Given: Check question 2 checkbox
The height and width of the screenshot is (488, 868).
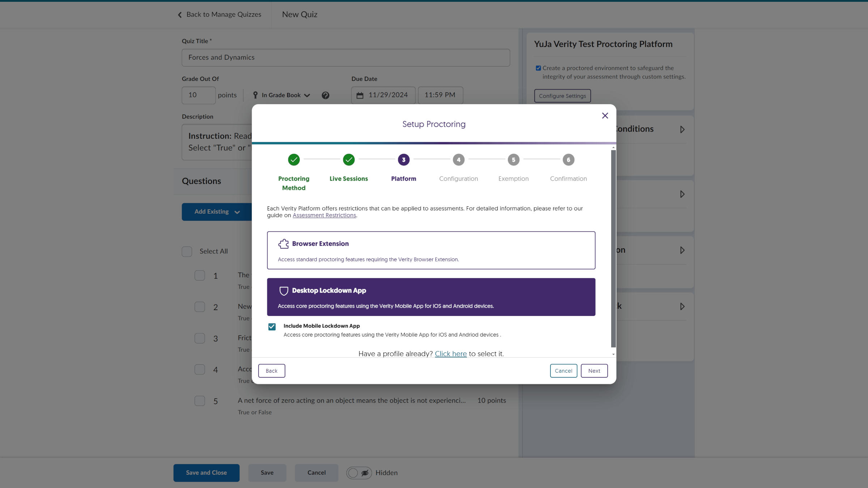Looking at the screenshot, I should [x=200, y=307].
